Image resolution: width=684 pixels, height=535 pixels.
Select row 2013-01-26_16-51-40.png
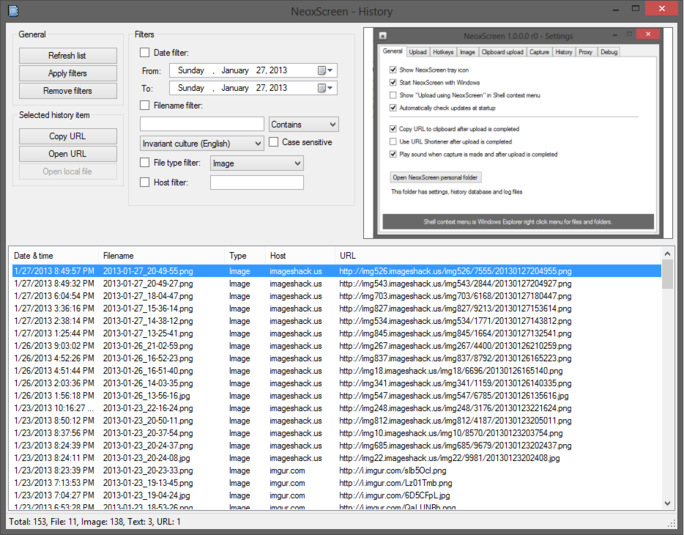[x=336, y=371]
